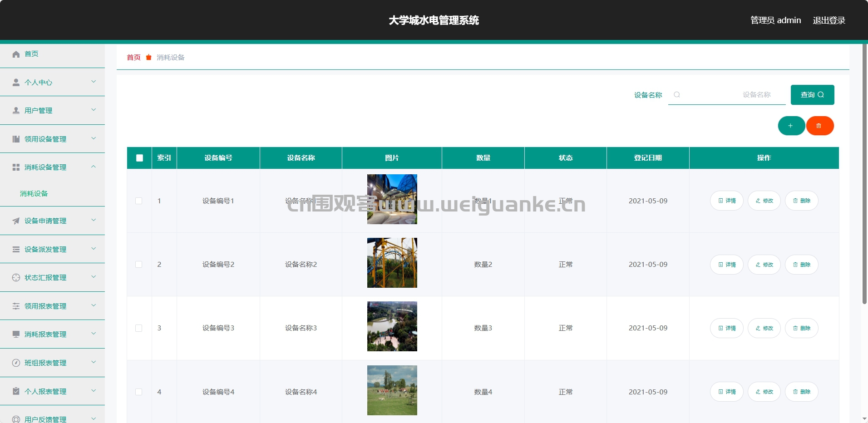
Task: Click the 首页 breadcrumb link
Action: [133, 57]
